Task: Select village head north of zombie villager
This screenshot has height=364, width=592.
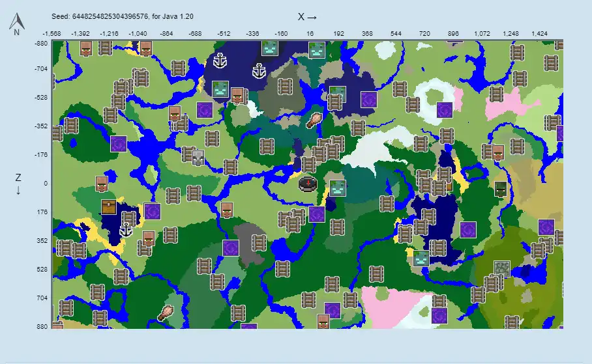Action: [x=498, y=152]
